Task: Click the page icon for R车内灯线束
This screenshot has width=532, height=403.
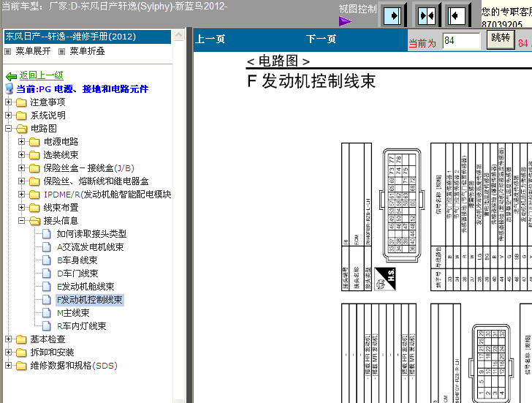Action: [x=47, y=326]
